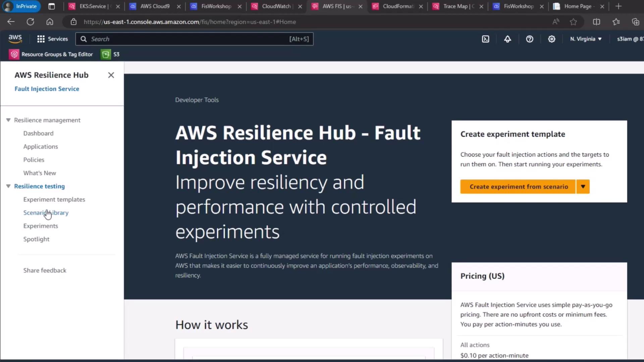Open the Services grid menu
Image resolution: width=644 pixels, height=362 pixels.
click(x=52, y=39)
